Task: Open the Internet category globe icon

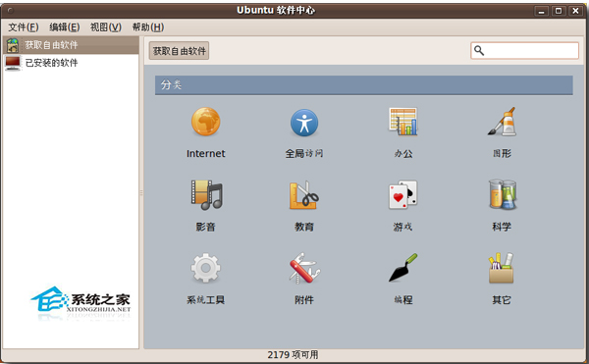Action: pos(205,122)
